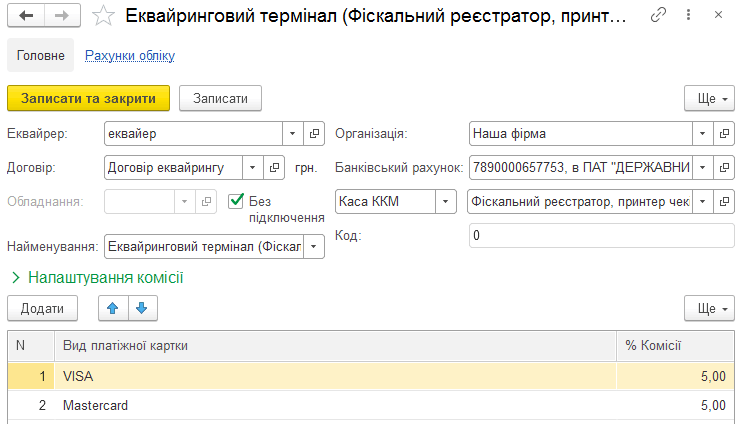The height and width of the screenshot is (424, 740).
Task: Select row number 2 cell
Action: pyautogui.click(x=31, y=405)
